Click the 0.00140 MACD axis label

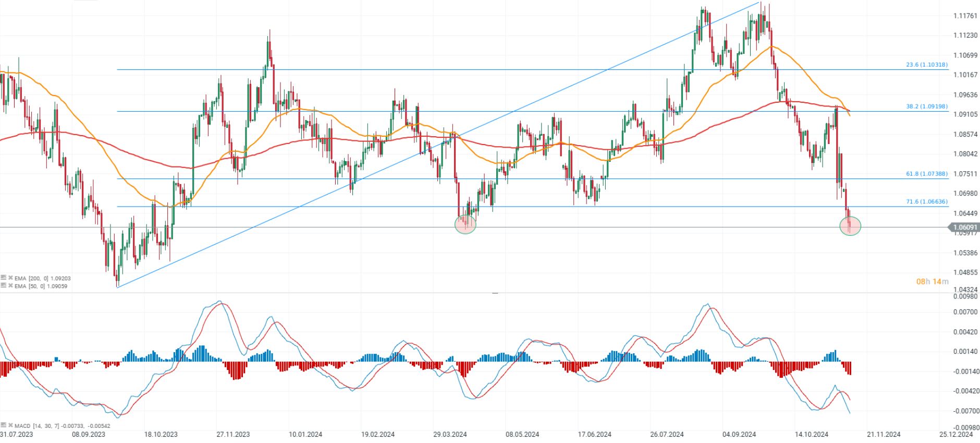965,352
